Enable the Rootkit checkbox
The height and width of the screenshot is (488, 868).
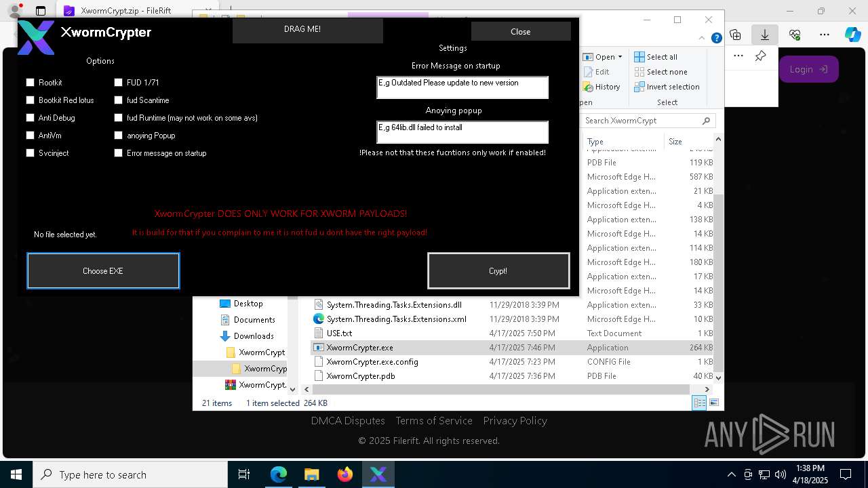click(x=30, y=83)
